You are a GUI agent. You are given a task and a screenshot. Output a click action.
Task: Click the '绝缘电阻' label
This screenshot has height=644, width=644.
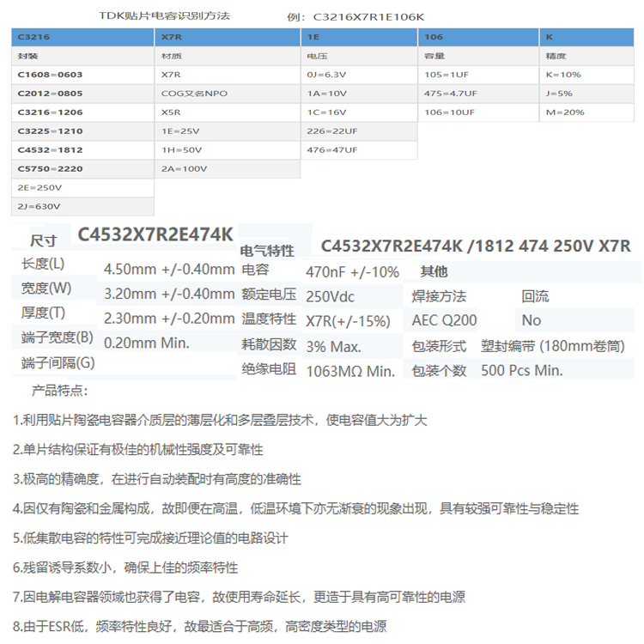[x=269, y=369]
